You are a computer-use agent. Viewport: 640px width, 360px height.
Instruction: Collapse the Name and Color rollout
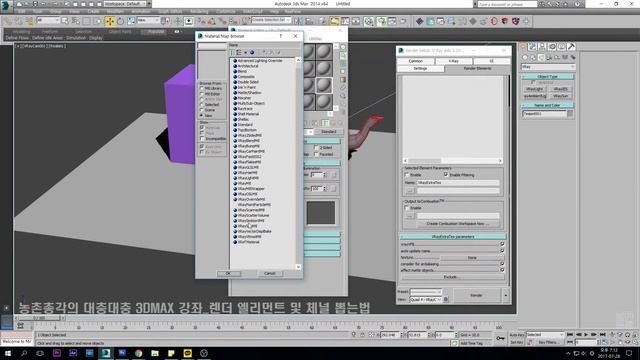point(548,105)
